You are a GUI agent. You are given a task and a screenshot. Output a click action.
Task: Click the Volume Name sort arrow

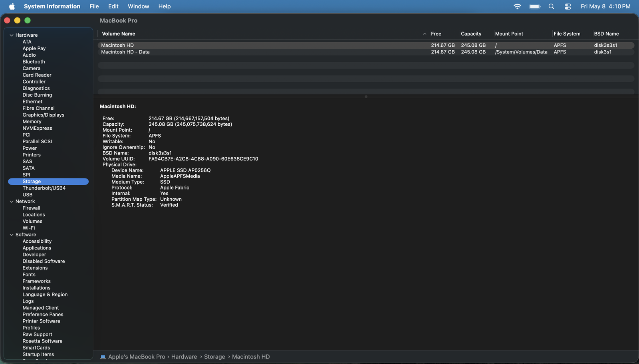(425, 34)
